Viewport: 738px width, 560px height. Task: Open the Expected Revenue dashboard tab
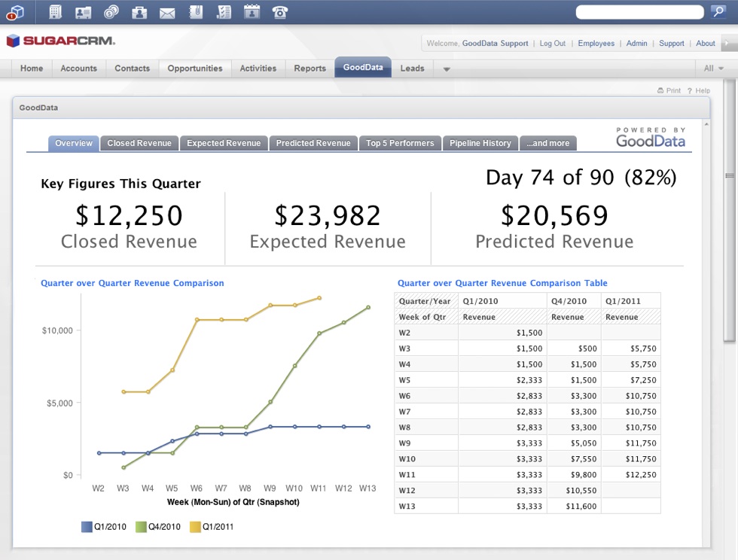pos(224,143)
